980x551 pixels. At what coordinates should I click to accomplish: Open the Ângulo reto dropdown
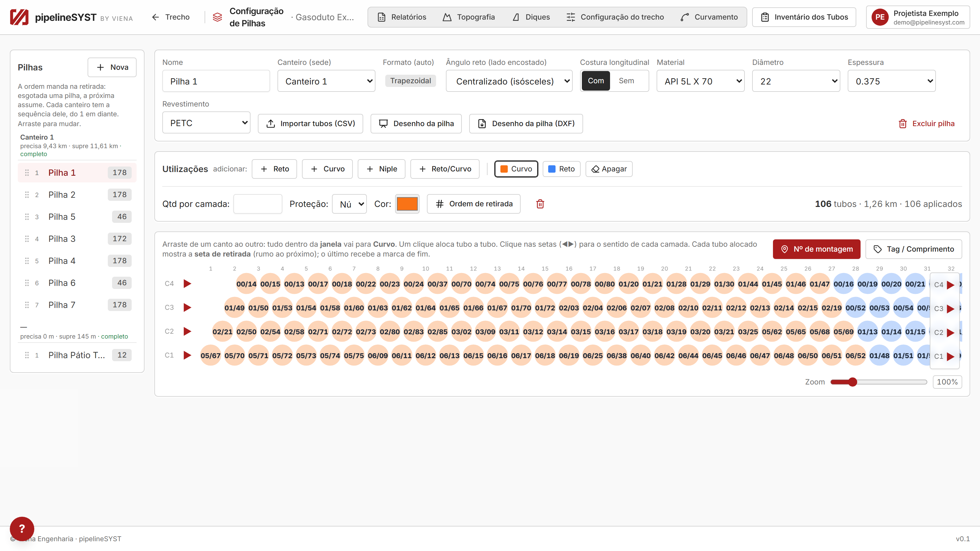click(x=509, y=81)
